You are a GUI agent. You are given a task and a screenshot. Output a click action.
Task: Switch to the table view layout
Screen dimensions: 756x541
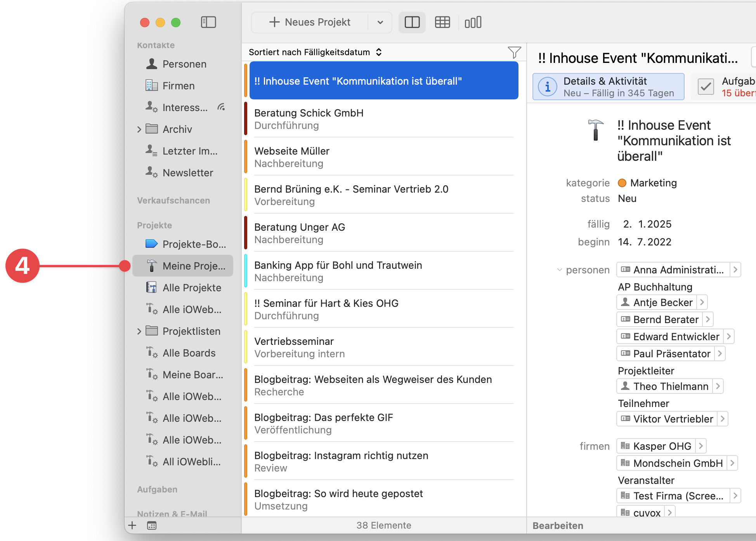[442, 22]
